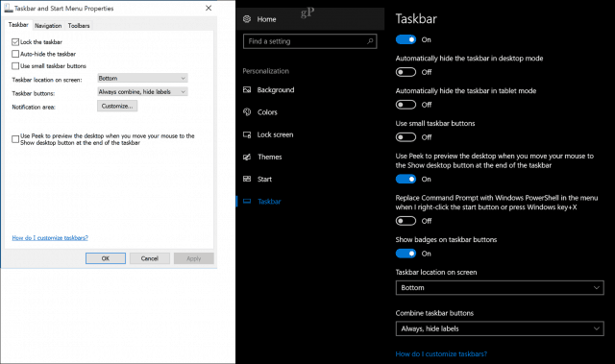
Task: Open the Lock screen settings page
Action: coord(276,134)
